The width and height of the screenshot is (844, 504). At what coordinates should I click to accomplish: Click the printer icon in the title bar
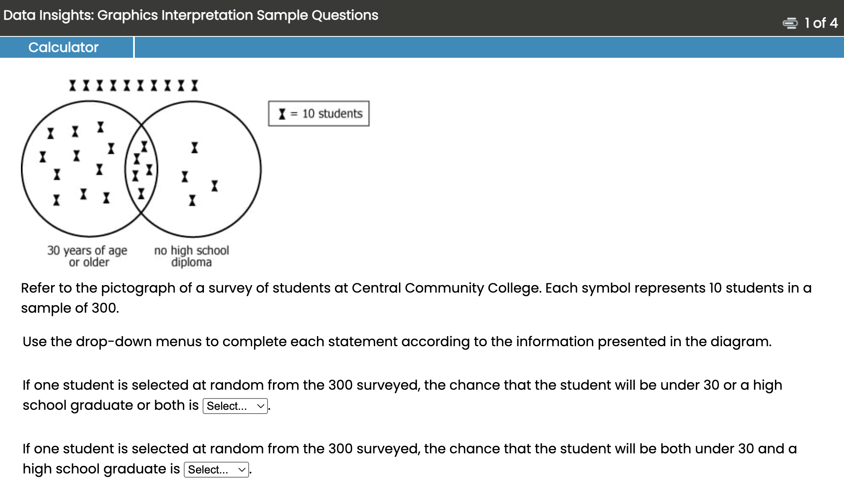pyautogui.click(x=790, y=23)
